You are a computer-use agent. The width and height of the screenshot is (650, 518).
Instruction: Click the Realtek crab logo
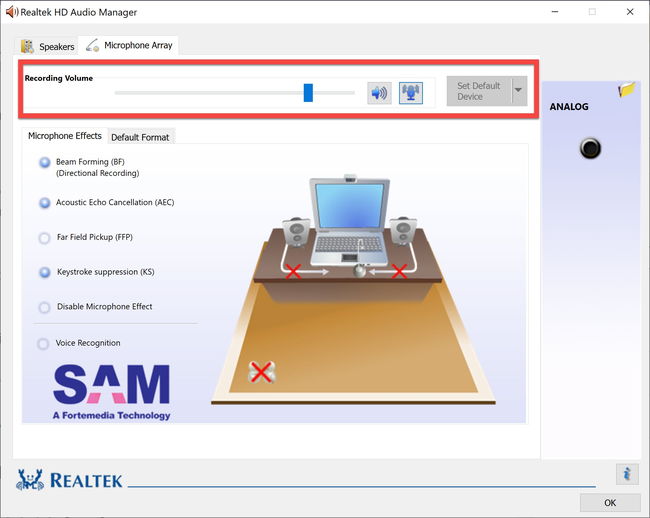(30, 480)
